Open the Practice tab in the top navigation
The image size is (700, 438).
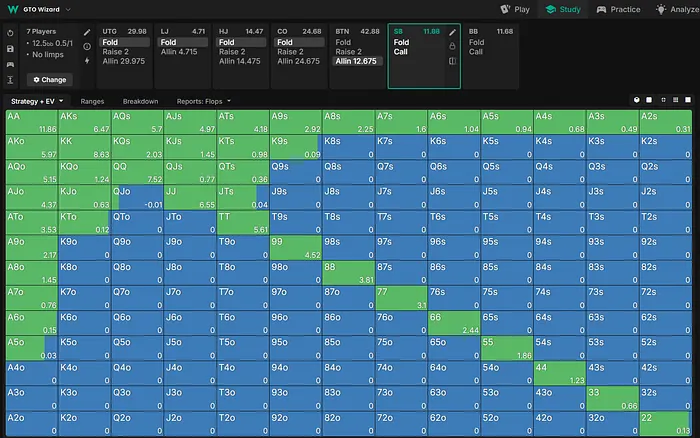pyautogui.click(x=618, y=9)
